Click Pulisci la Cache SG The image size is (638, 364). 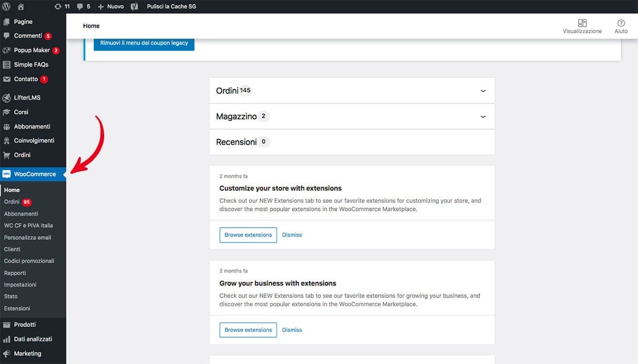coord(171,7)
